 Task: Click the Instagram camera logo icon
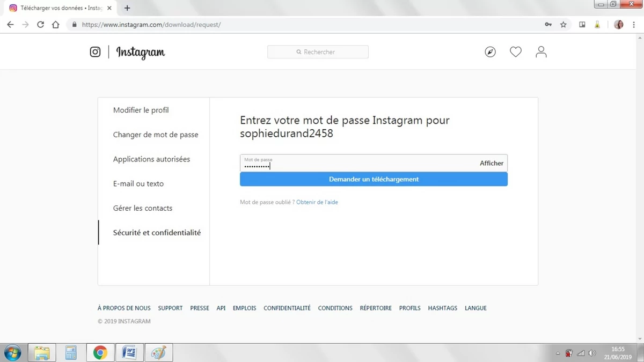click(x=95, y=52)
